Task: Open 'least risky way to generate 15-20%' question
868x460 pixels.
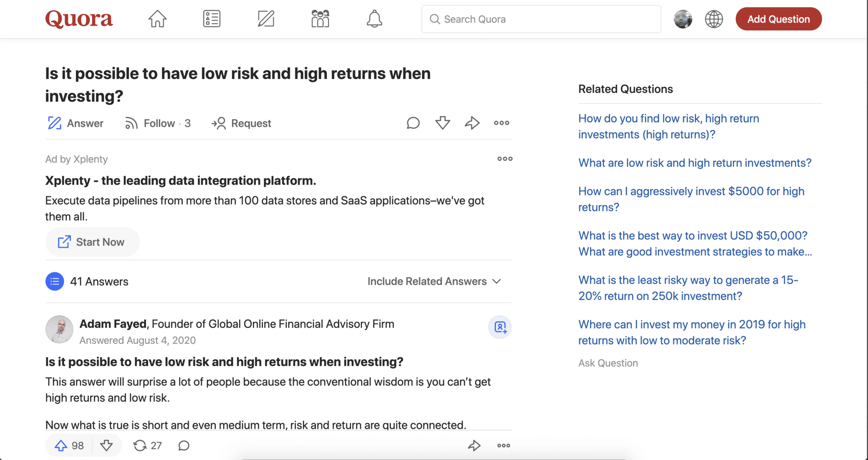Action: tap(688, 288)
